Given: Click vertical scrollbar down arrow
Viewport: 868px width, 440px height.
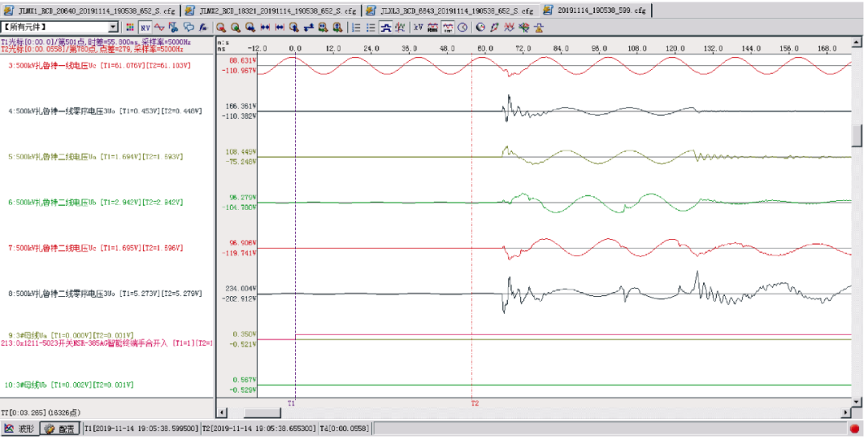Looking at the screenshot, I should click(857, 401).
